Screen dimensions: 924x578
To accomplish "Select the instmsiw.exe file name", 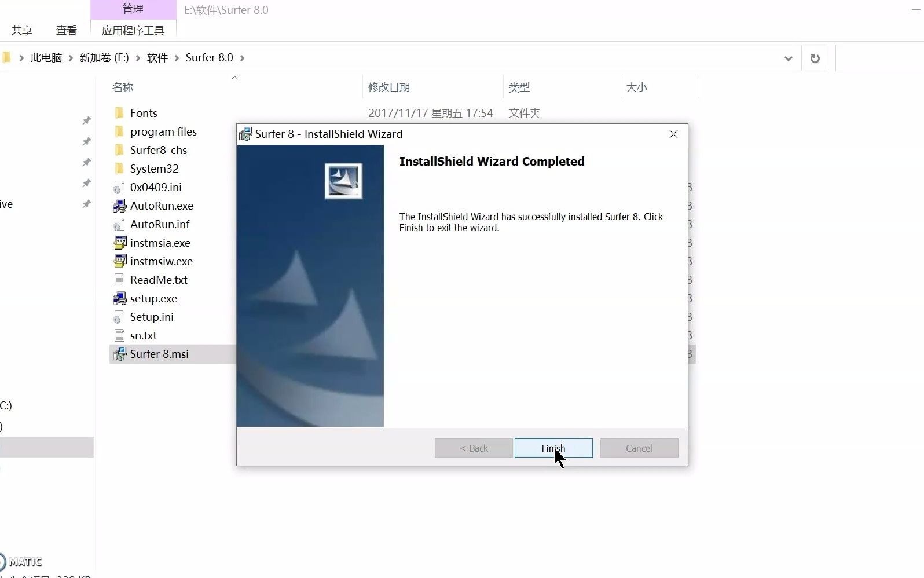I will coord(162,261).
